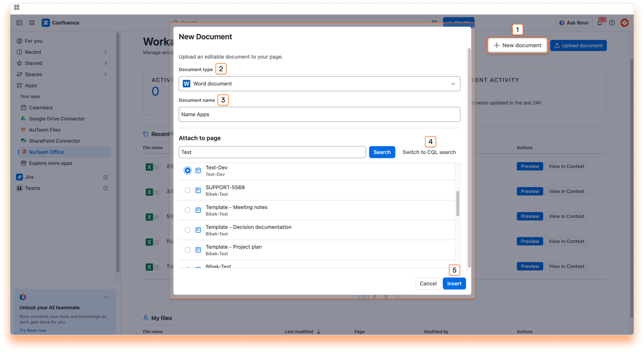This screenshot has width=644, height=352.
Task: Expand the Starred section chevron
Action: pos(105,63)
